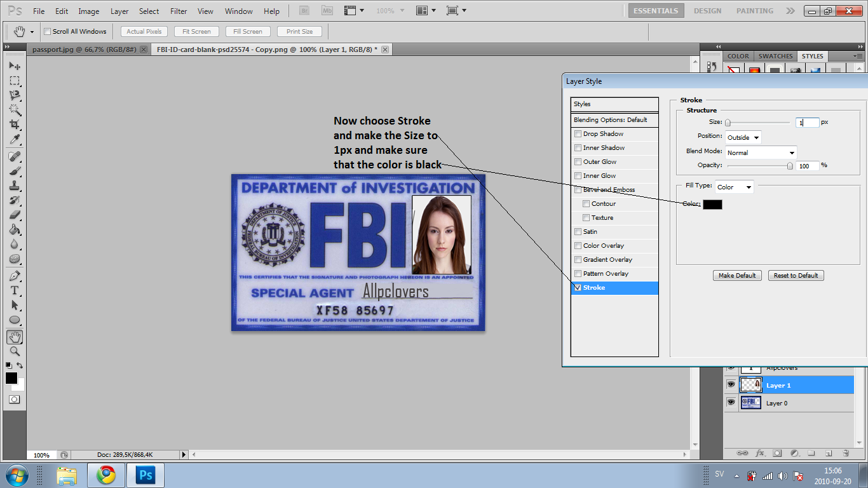Click the Fit Screen button

click(x=196, y=31)
